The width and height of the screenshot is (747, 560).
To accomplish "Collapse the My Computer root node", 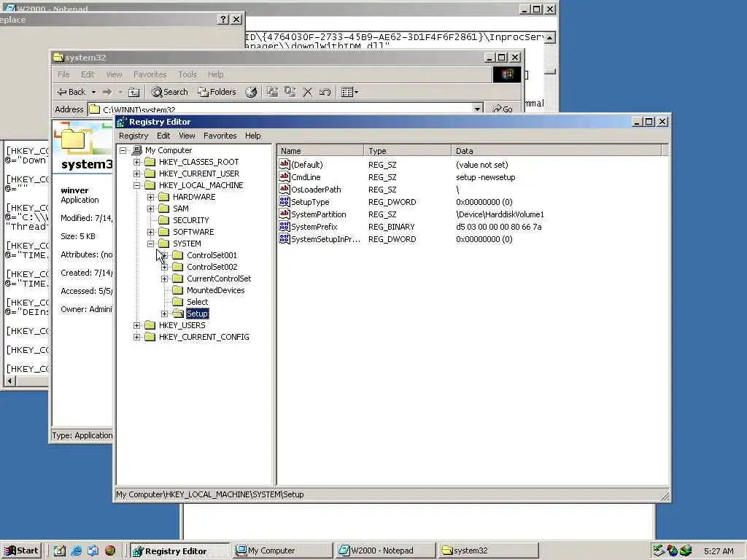I will pos(123,150).
